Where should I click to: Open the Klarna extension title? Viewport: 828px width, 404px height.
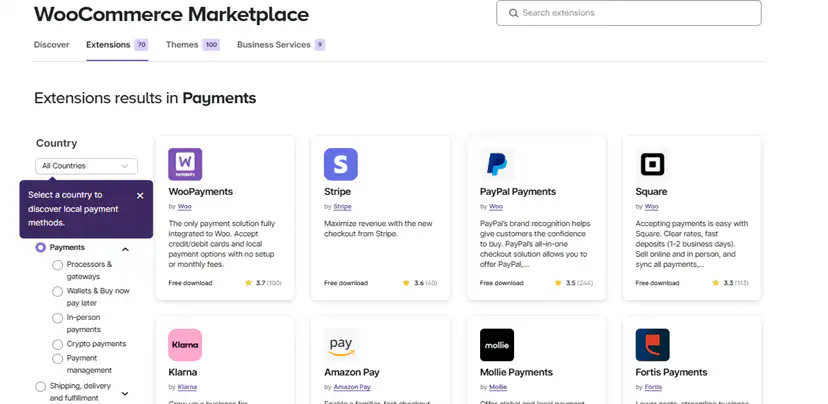click(x=183, y=372)
